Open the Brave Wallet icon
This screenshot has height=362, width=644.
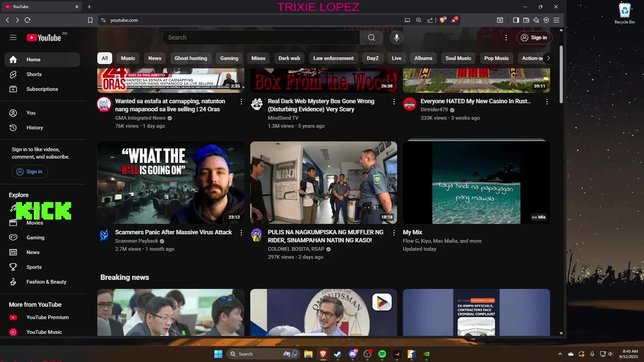click(526, 20)
